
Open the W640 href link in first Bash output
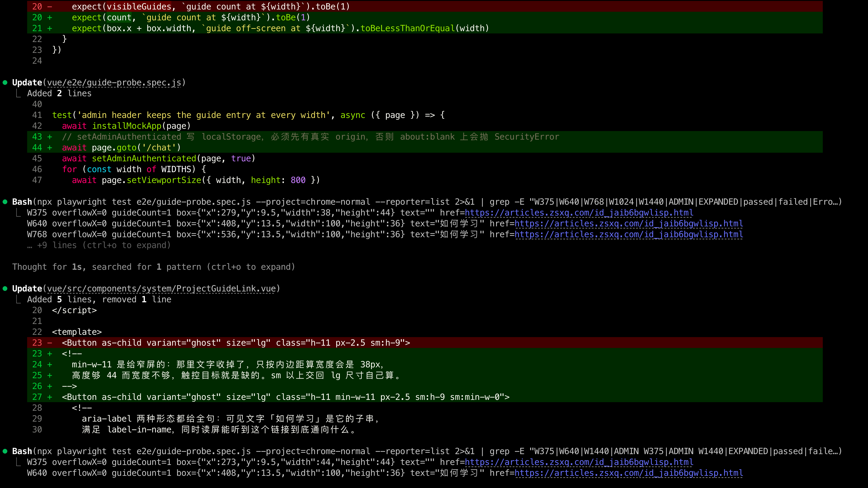(629, 224)
